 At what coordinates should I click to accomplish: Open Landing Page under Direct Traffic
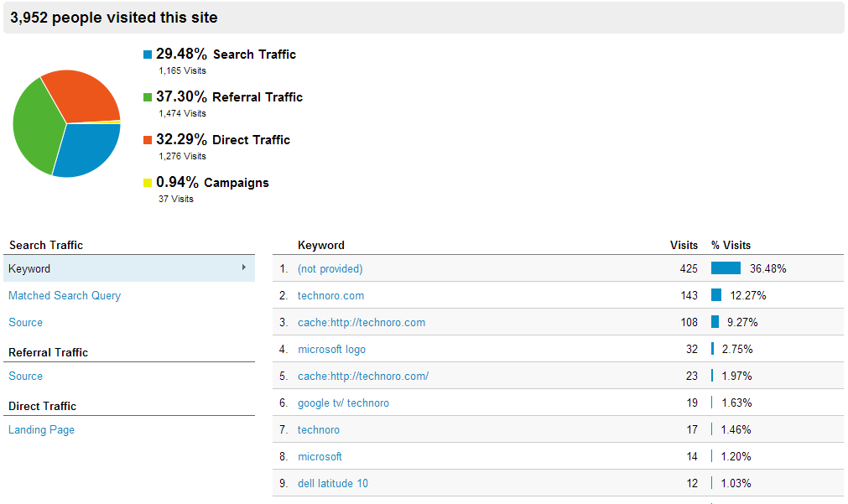click(41, 430)
